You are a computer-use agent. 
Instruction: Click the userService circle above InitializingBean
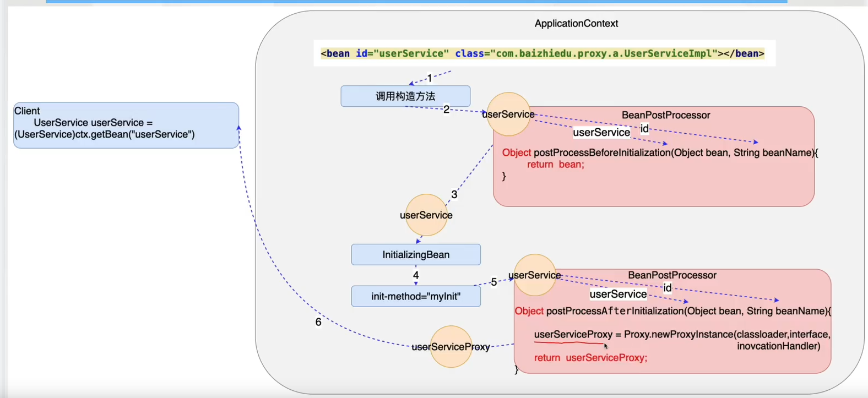click(426, 215)
